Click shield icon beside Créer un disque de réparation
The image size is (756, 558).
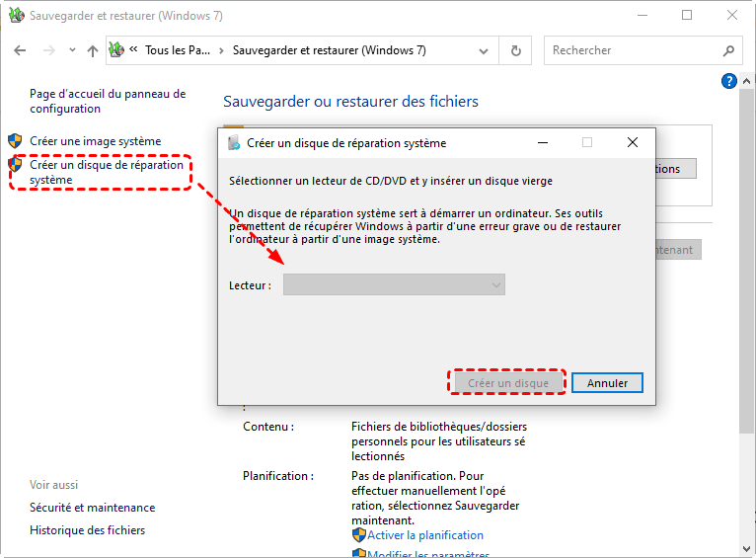pos(15,165)
